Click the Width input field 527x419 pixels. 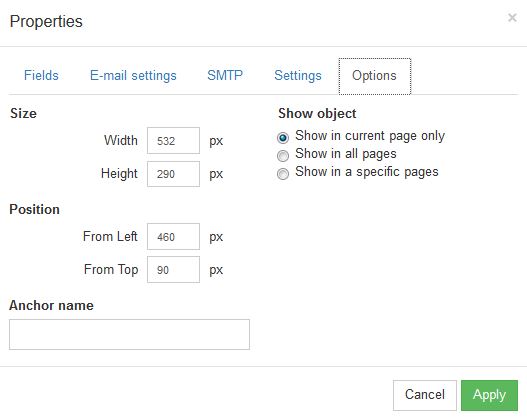[173, 140]
